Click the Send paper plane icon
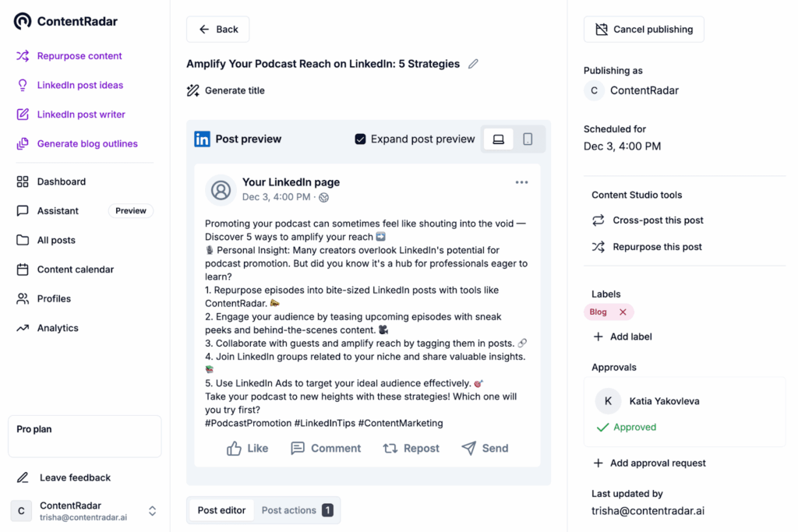This screenshot has height=532, width=798. tap(468, 448)
